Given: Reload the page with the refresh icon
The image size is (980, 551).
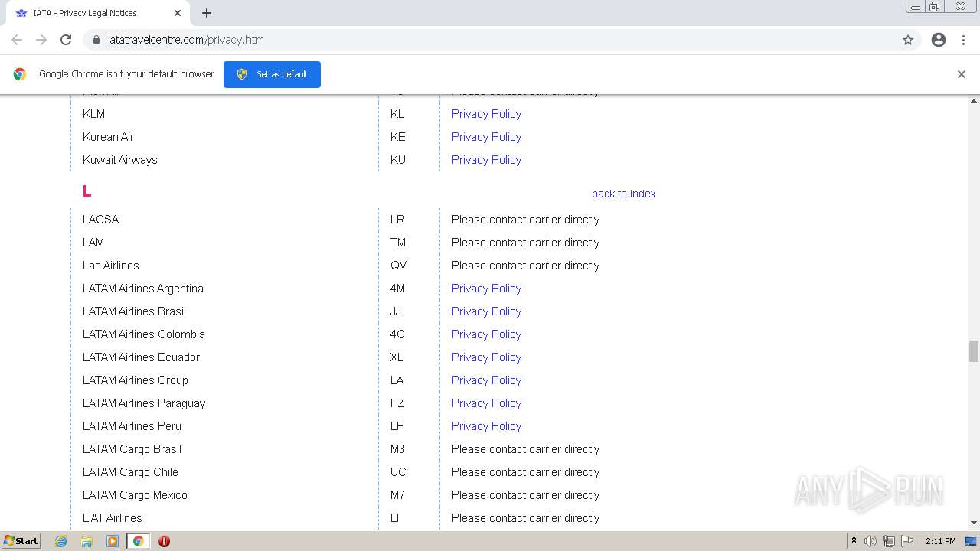Looking at the screenshot, I should point(66,40).
